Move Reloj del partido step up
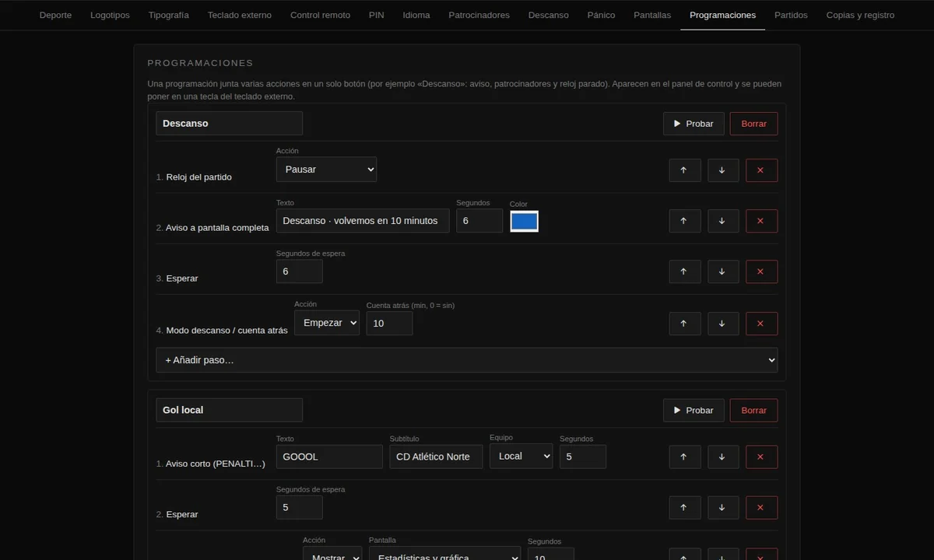The height and width of the screenshot is (560, 934). tap(685, 170)
